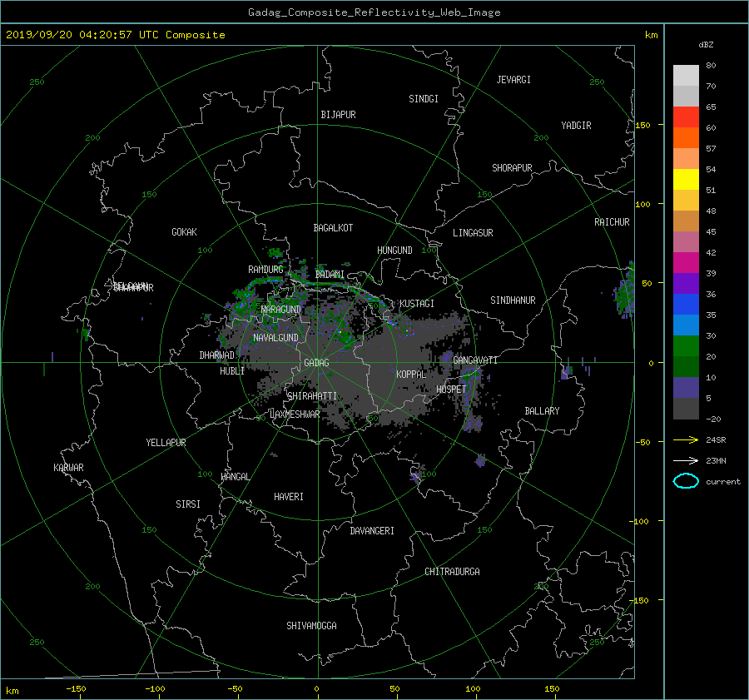Click the dBZ legend heading
The height and width of the screenshot is (700, 749).
[x=706, y=44]
